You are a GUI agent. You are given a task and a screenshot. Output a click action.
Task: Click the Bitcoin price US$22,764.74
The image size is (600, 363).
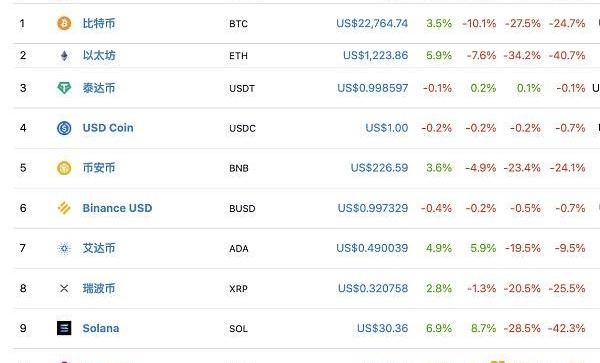[372, 23]
